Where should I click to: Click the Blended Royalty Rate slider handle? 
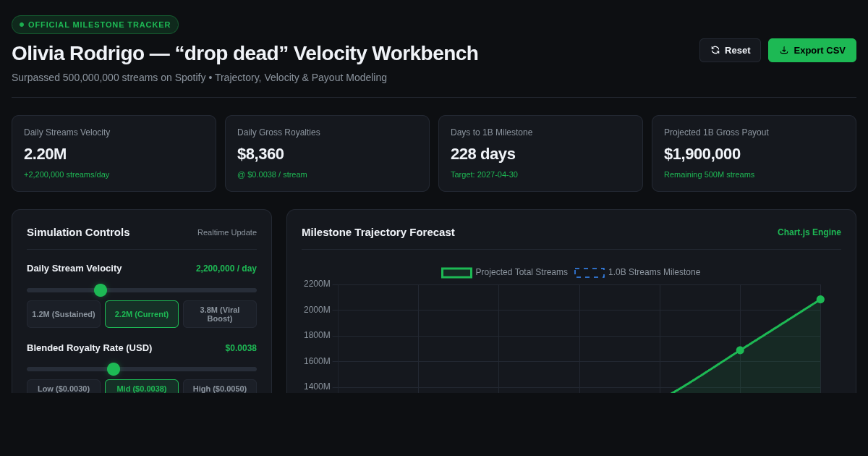click(x=114, y=369)
